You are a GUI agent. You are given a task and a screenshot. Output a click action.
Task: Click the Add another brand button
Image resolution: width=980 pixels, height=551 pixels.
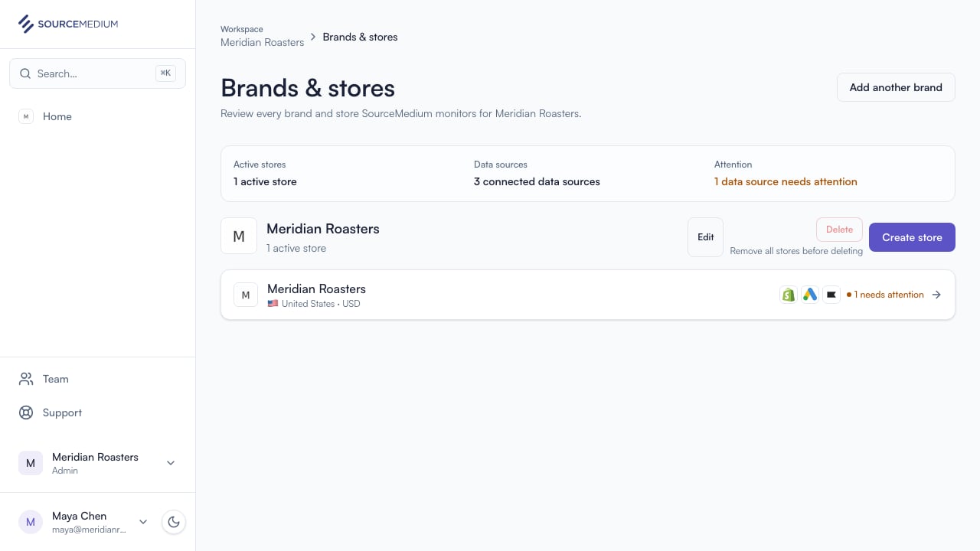(896, 87)
